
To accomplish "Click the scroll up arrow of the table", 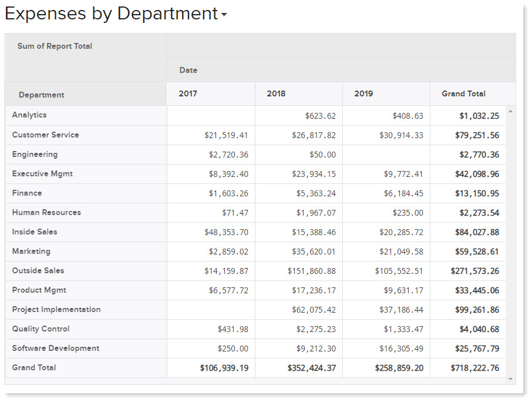I will [510, 111].
